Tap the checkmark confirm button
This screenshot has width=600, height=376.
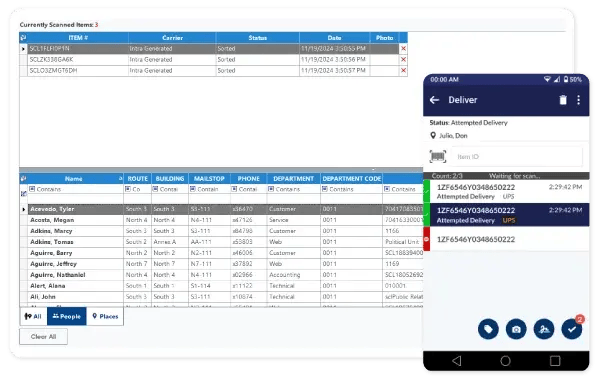pyautogui.click(x=572, y=329)
